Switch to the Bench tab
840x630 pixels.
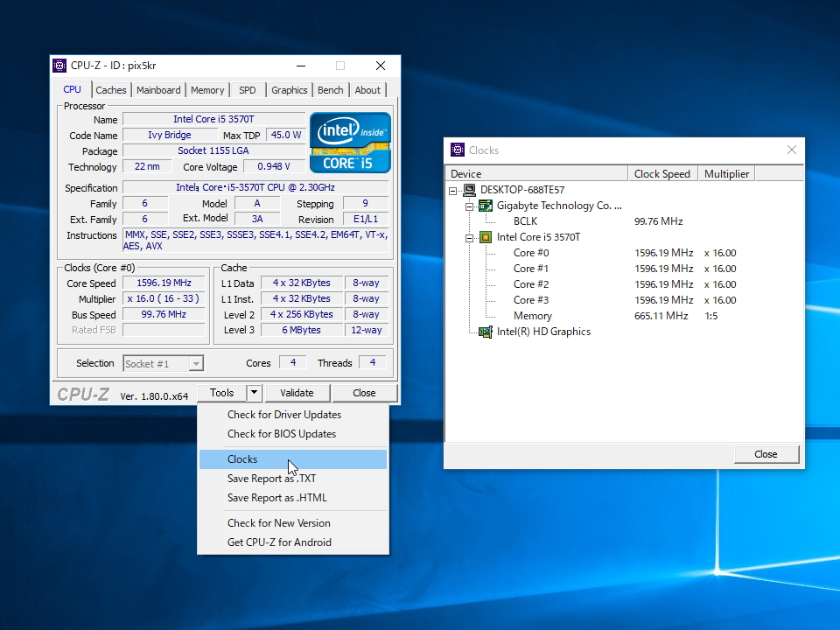[x=330, y=90]
